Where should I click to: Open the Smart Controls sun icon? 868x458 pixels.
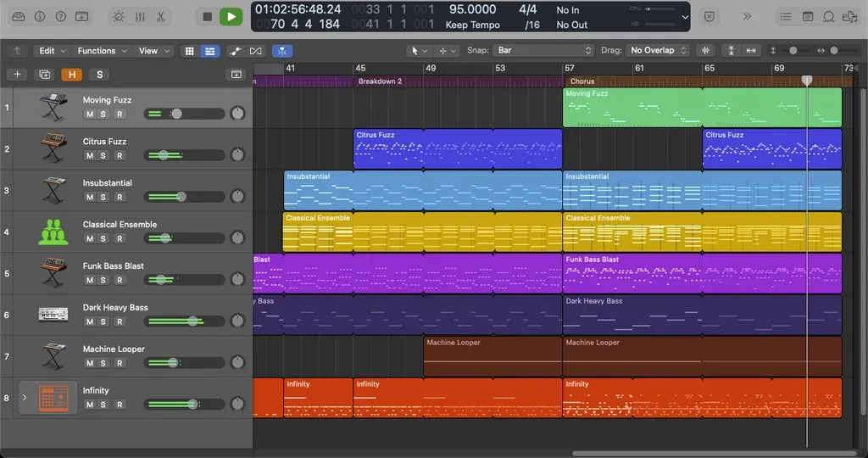119,17
